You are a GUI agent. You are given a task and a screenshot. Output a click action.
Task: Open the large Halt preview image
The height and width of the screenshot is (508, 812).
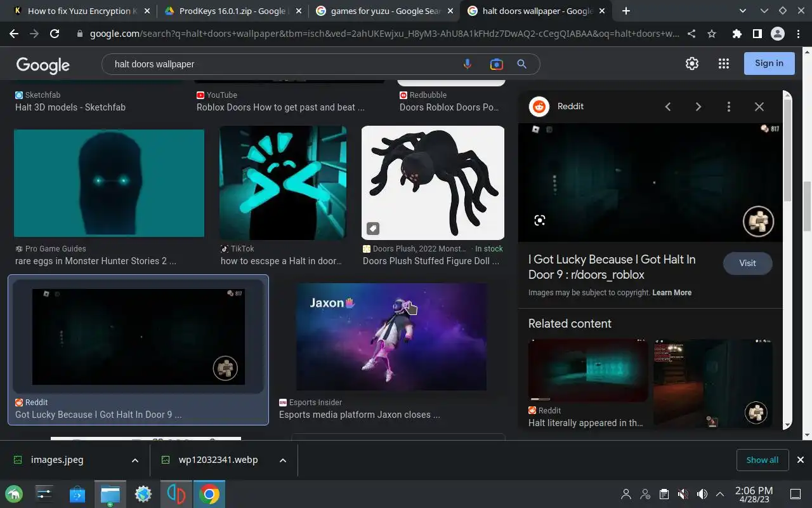point(650,182)
